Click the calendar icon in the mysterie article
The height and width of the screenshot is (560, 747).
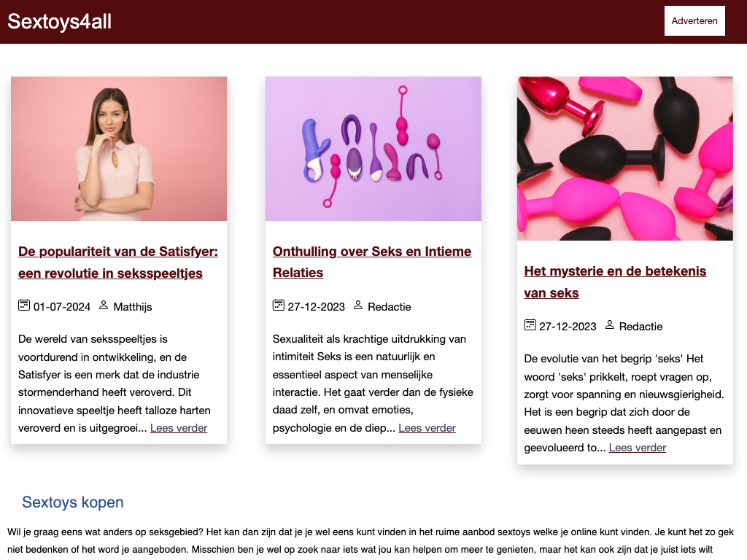tap(530, 325)
